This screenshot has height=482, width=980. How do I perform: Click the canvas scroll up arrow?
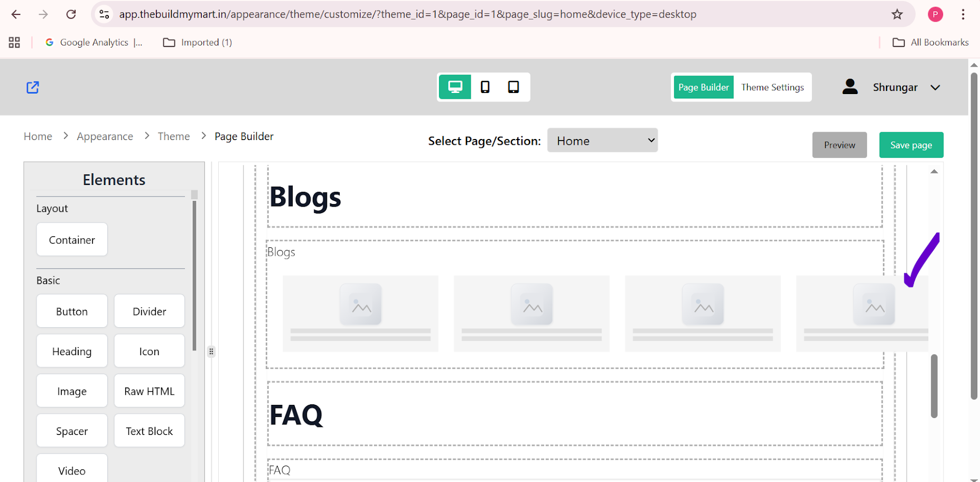(x=934, y=171)
